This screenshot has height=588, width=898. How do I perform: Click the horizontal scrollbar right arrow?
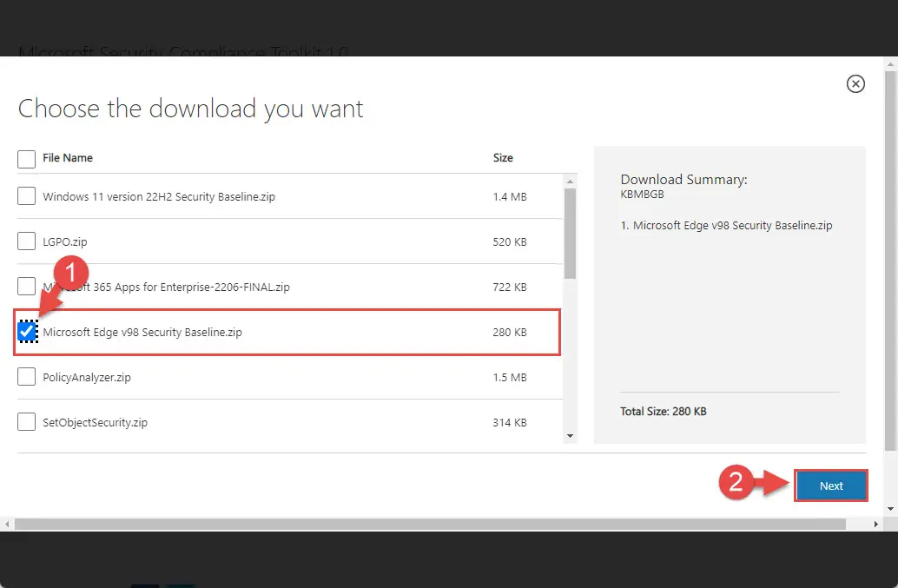point(875,524)
